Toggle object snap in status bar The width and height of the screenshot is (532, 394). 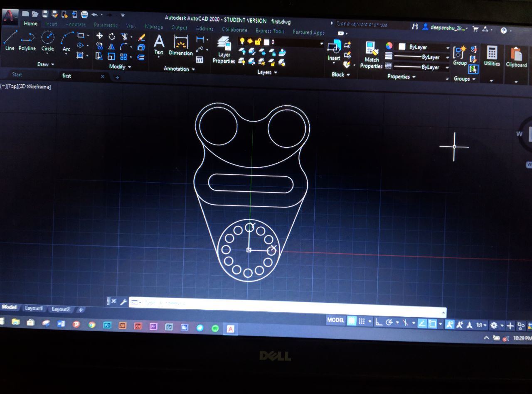[x=432, y=323]
